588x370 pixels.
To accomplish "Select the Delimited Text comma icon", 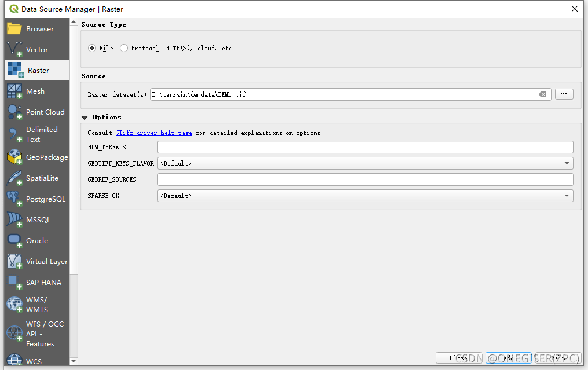I will click(14, 134).
